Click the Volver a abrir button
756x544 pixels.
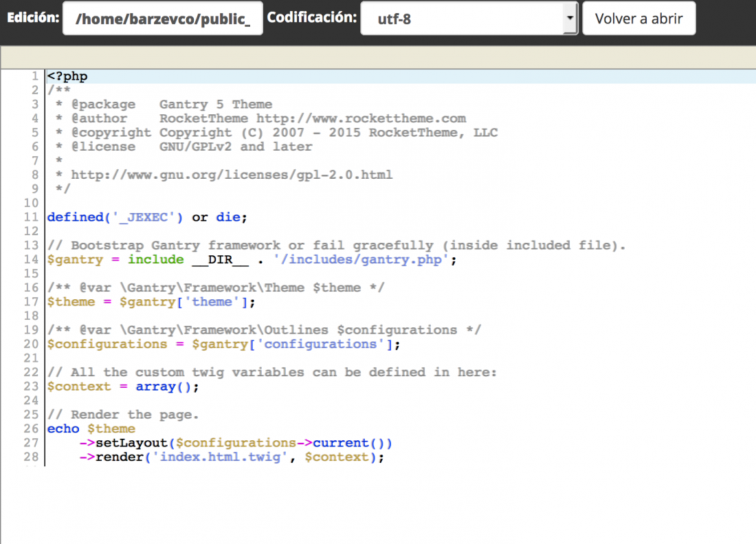(639, 19)
